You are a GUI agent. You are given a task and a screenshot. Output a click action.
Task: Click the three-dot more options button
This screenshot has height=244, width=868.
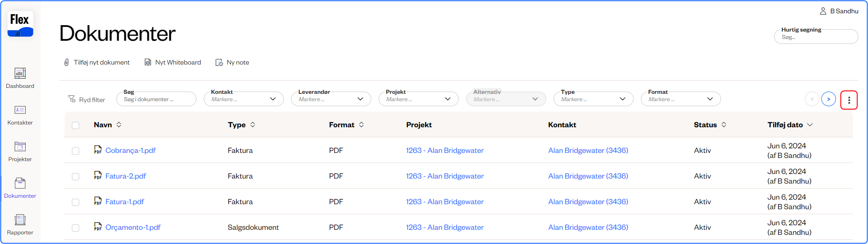click(x=849, y=100)
